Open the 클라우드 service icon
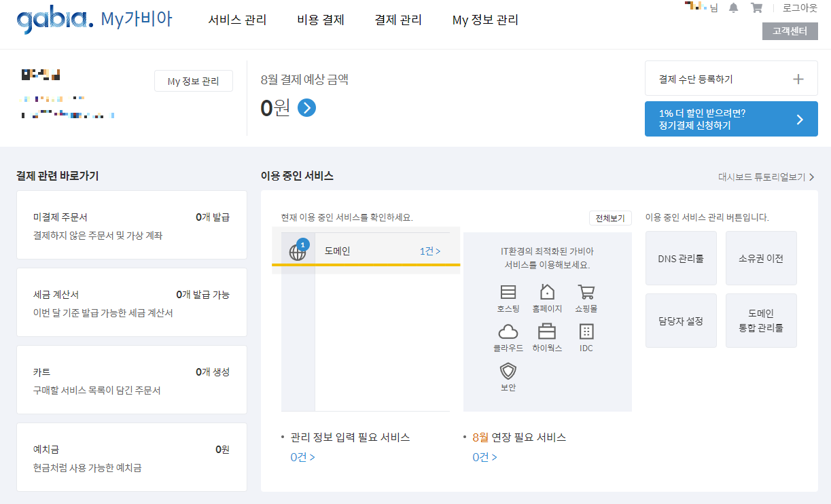The image size is (831, 504). pos(508,331)
